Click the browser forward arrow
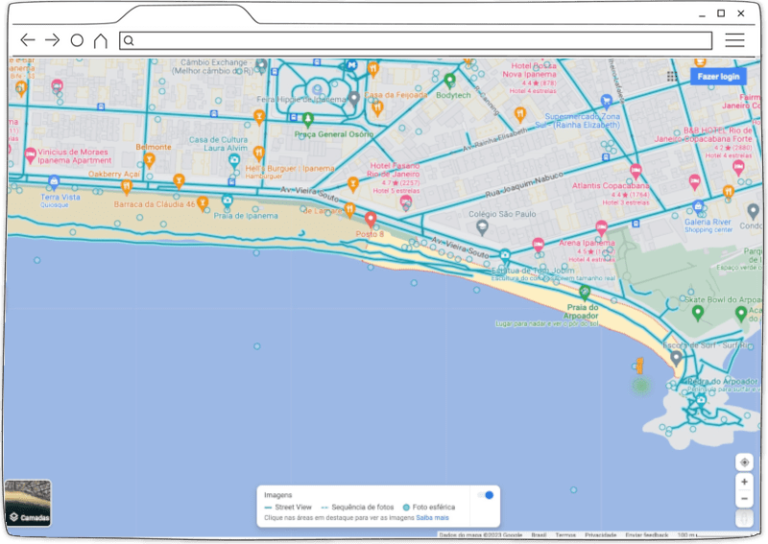The width and height of the screenshot is (768, 544). [x=52, y=40]
